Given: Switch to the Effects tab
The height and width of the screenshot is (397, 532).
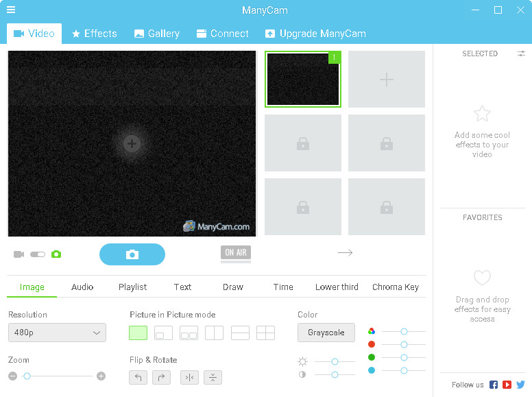Looking at the screenshot, I should tap(94, 34).
